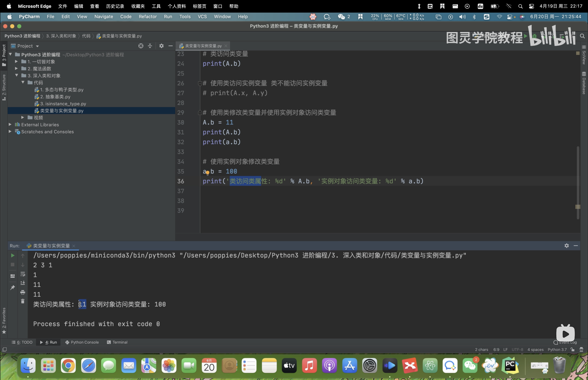The image size is (588, 380).
Task: Open Chrome from the Dock
Action: pos(68,365)
